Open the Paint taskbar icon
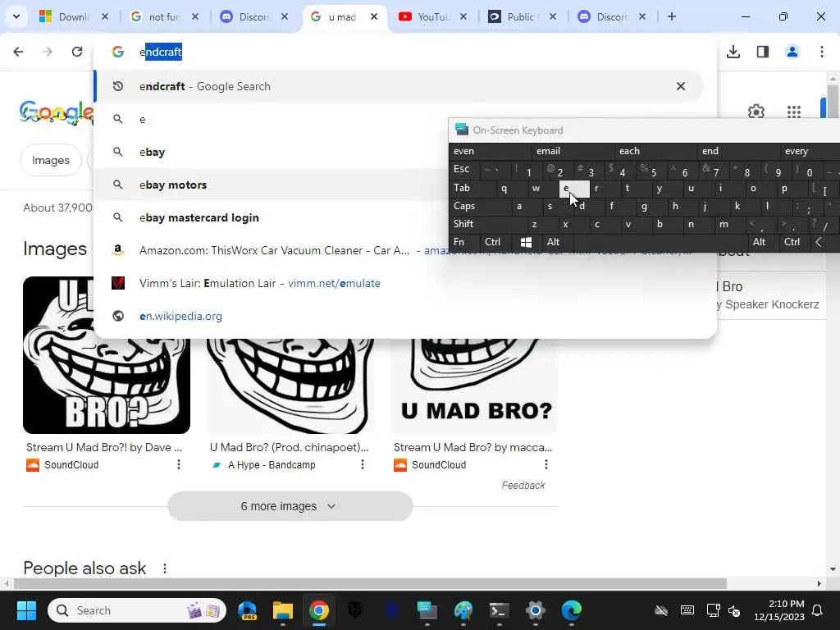 click(x=463, y=610)
